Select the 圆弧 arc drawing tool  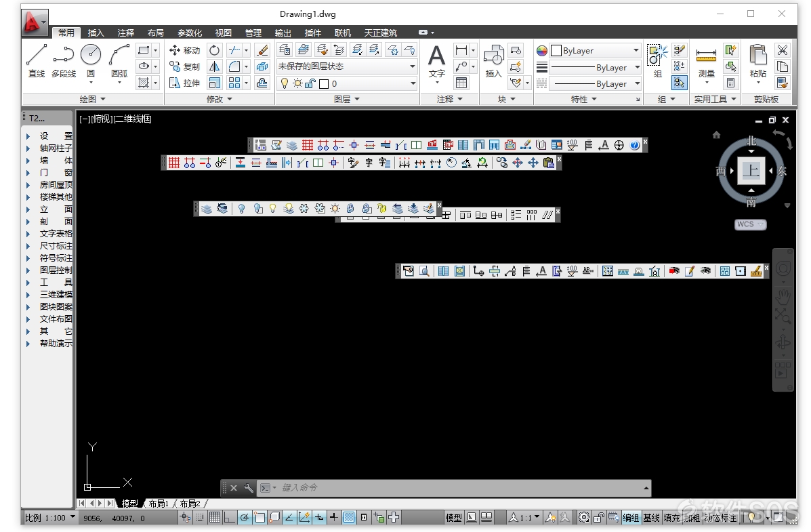click(x=119, y=61)
